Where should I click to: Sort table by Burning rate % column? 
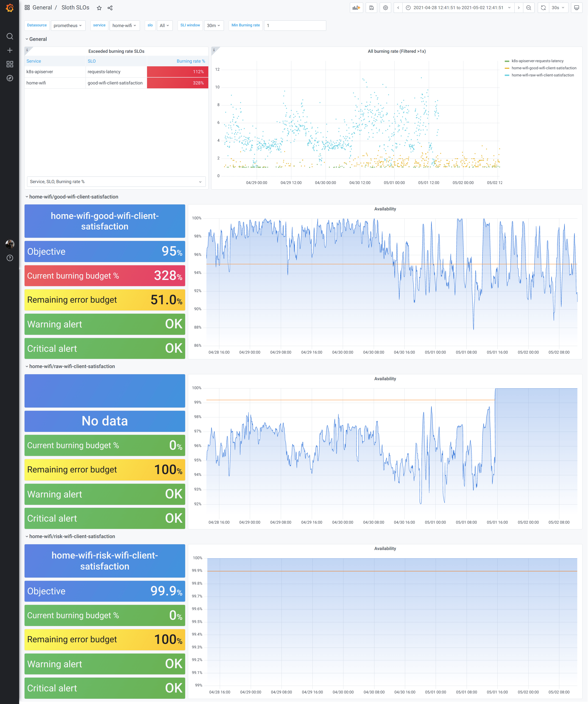click(x=190, y=61)
